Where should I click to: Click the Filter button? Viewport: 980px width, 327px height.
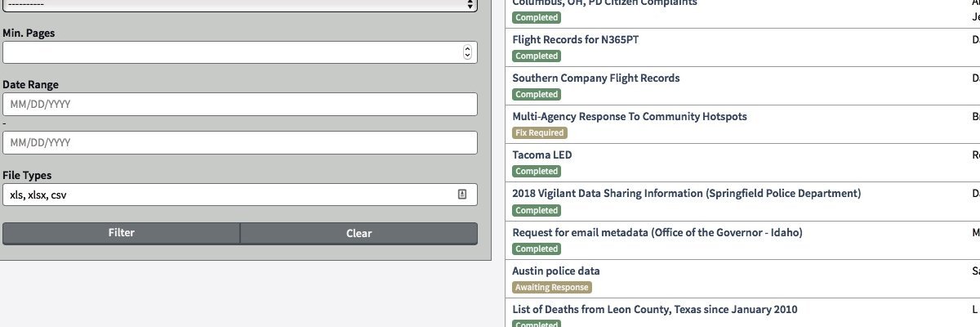[122, 233]
